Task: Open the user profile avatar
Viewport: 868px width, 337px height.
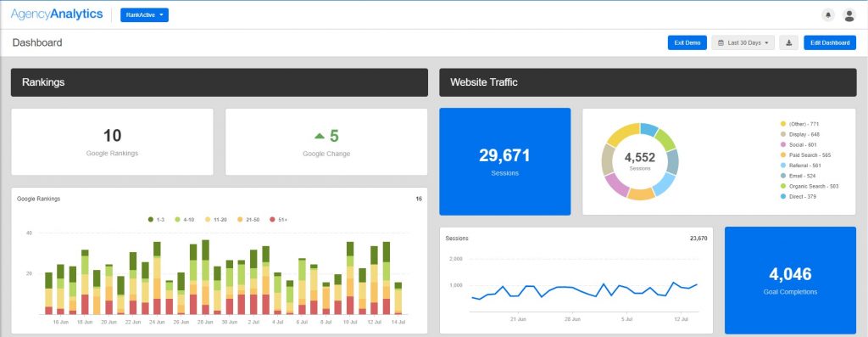Action: [x=849, y=15]
